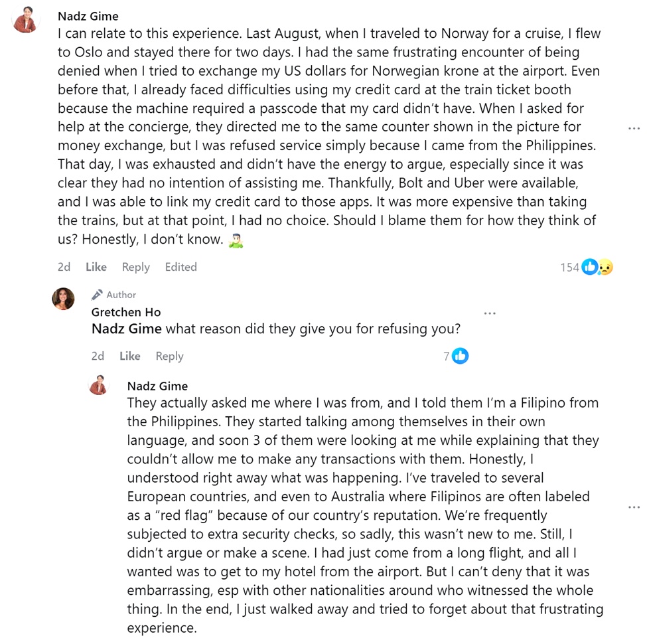View edit history via the Edited label

coord(180,267)
